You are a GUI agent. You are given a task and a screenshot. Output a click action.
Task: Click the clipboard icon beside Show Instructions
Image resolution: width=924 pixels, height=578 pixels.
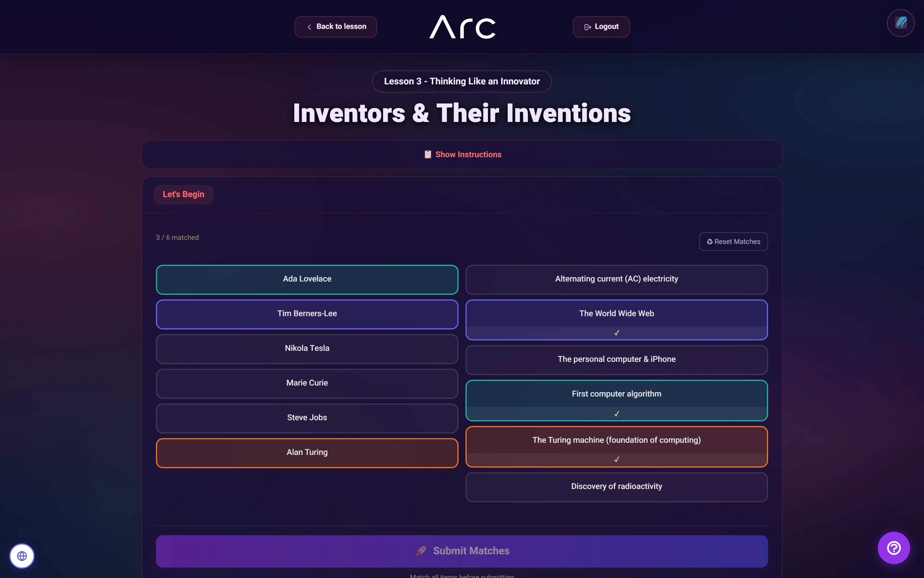(428, 154)
